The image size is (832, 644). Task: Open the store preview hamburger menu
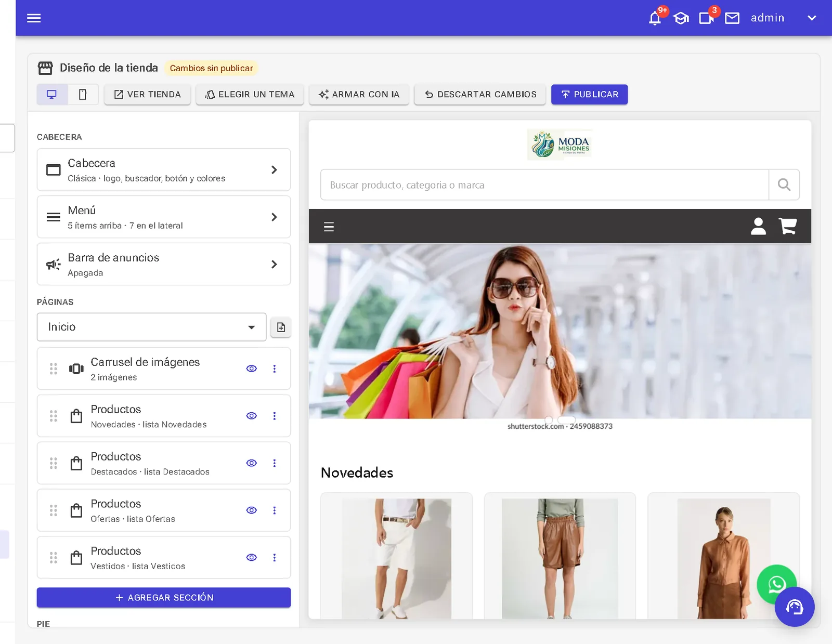point(329,227)
